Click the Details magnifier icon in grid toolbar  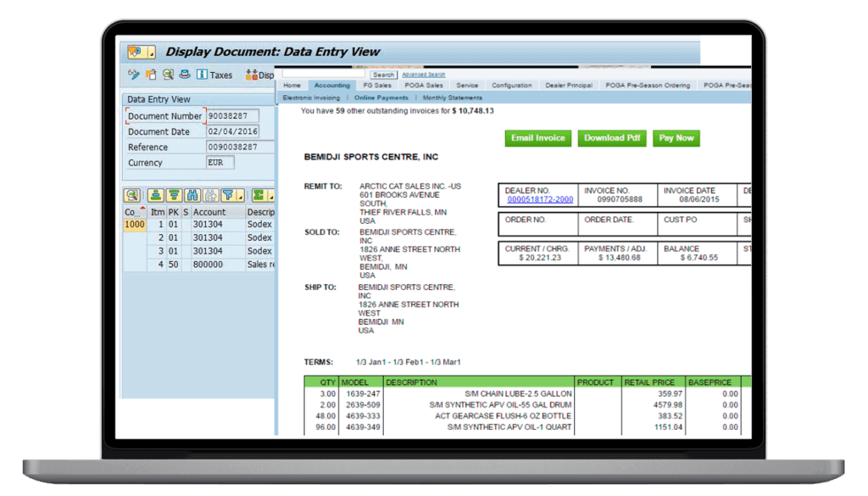[x=131, y=195]
